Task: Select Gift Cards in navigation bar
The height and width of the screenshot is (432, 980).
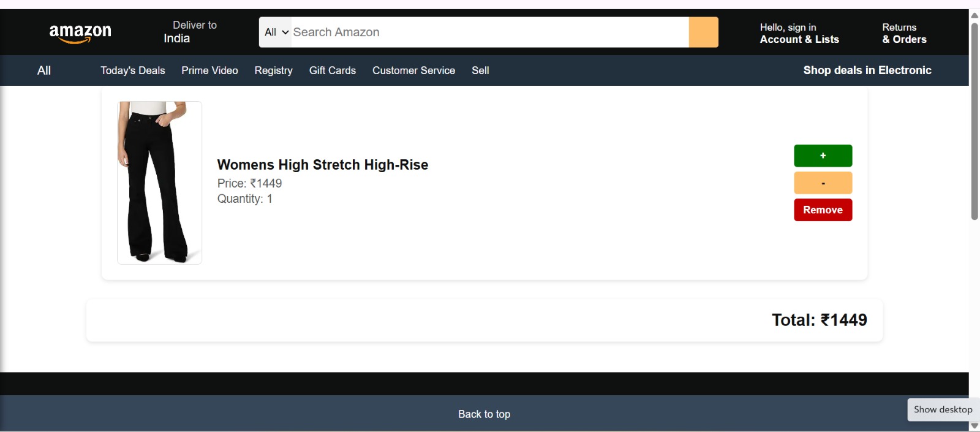Action: 332,70
